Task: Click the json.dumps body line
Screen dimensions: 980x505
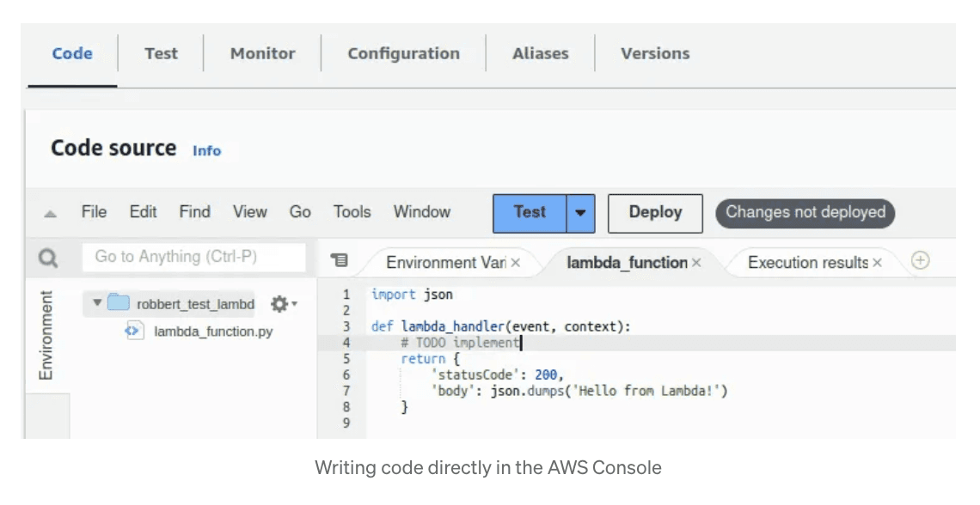Action: tap(579, 392)
